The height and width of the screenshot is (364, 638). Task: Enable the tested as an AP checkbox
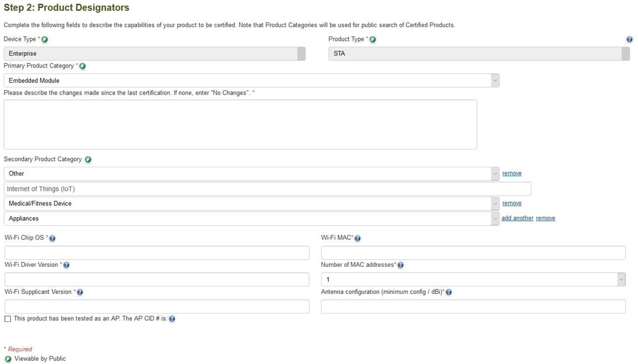(x=8, y=319)
